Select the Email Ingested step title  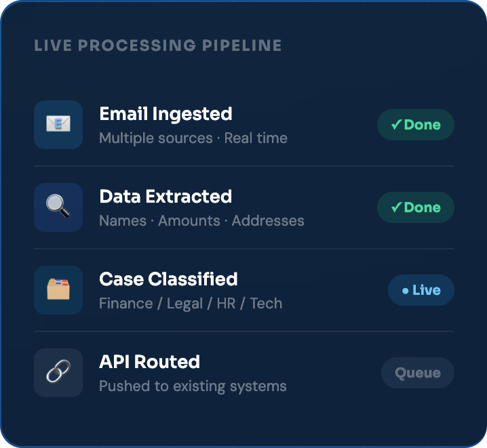click(x=165, y=114)
